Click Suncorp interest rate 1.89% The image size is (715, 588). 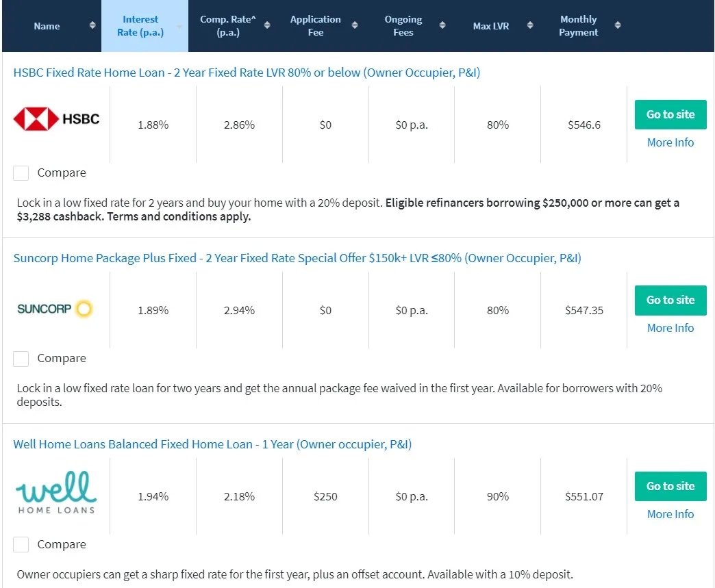pos(153,310)
